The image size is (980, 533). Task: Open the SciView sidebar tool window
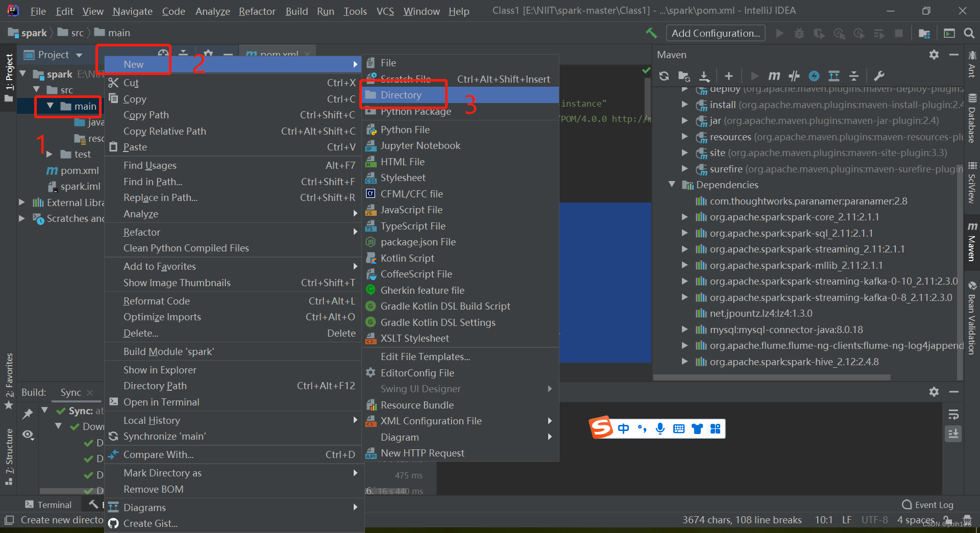[x=972, y=182]
